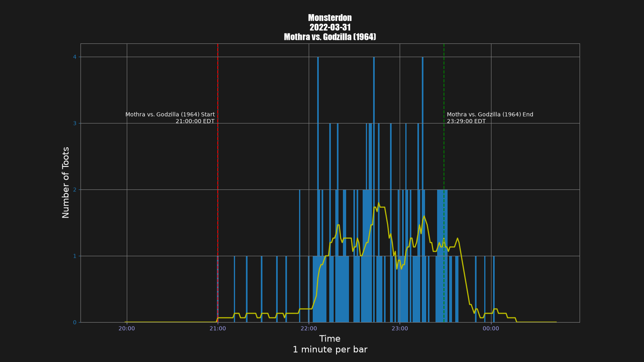Viewport: 644px width, 362px height.
Task: Click the yellow average line's highest peak
Action: click(x=378, y=203)
